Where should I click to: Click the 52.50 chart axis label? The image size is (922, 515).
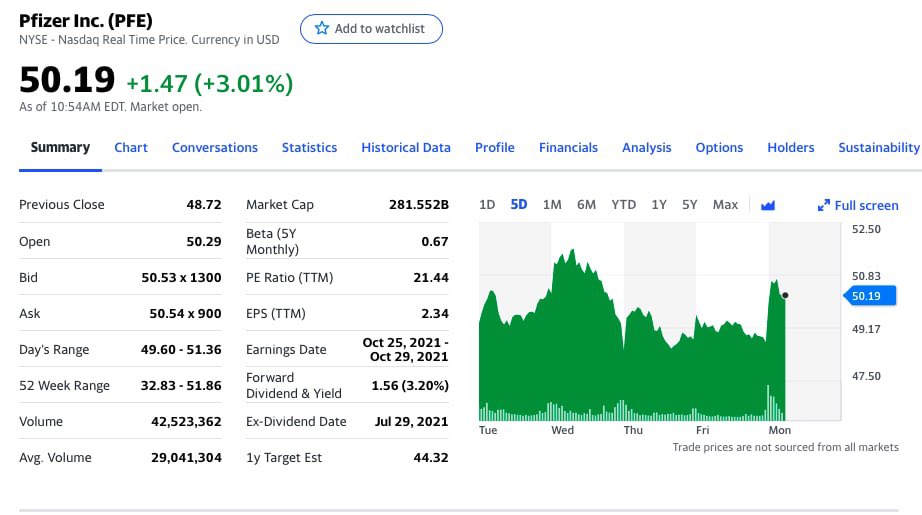point(866,229)
